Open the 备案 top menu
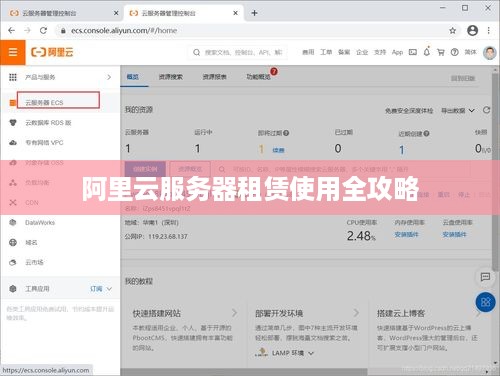500x376 pixels. click(344, 52)
